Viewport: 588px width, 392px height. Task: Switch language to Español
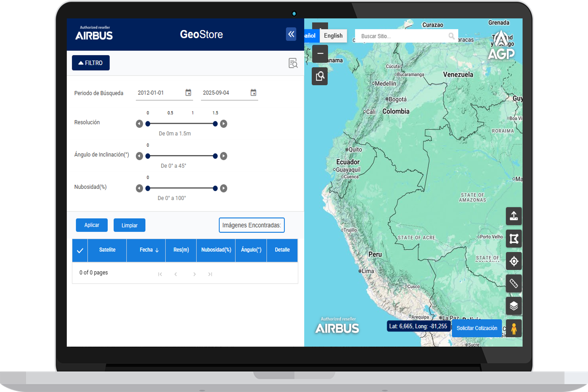[x=312, y=36]
